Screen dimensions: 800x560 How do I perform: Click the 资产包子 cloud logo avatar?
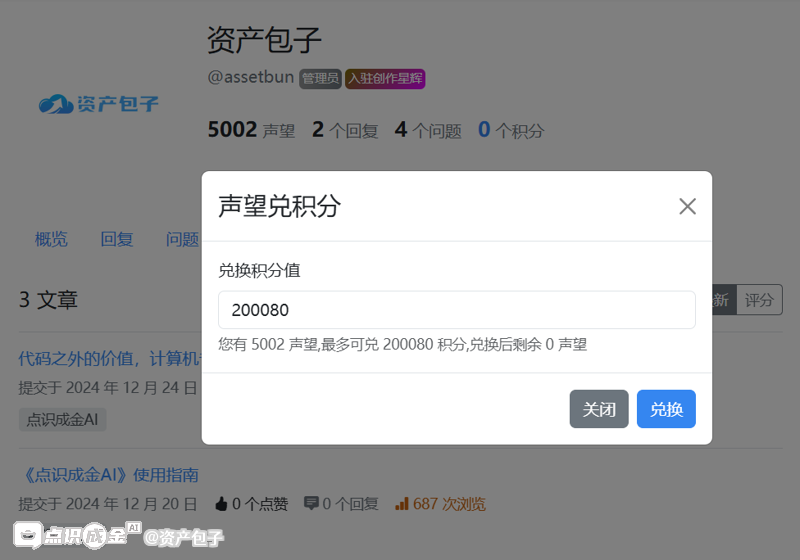click(x=98, y=104)
